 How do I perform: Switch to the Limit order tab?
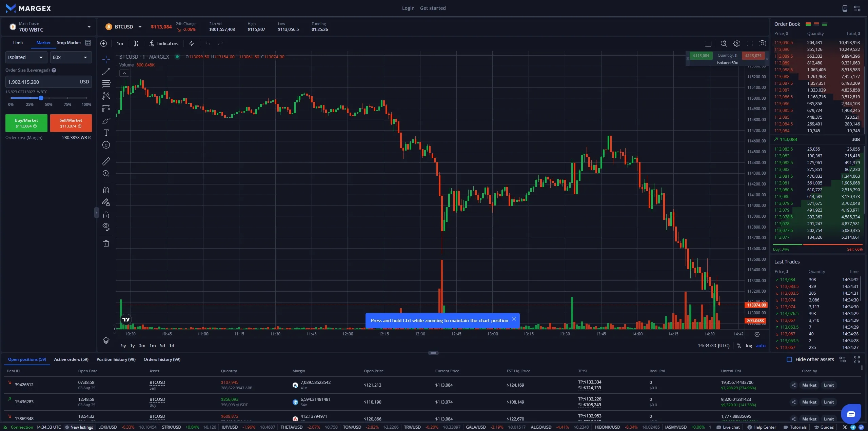pyautogui.click(x=18, y=43)
